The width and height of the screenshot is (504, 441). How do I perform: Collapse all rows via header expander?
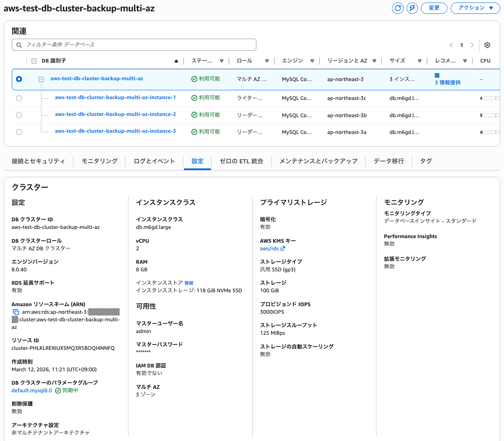[34, 61]
